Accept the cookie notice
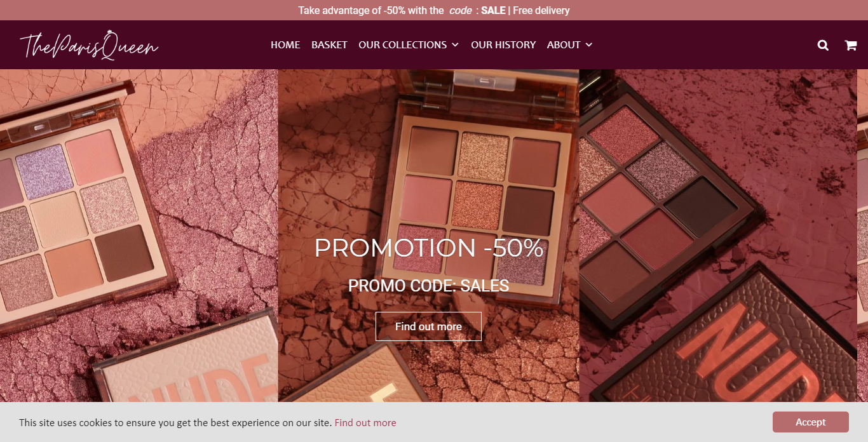This screenshot has width=868, height=442. tap(811, 422)
